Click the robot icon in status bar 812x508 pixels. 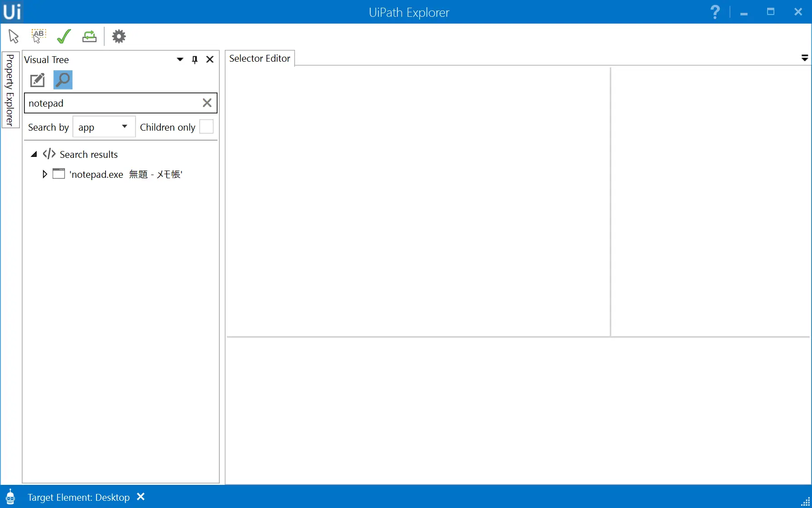pos(10,497)
